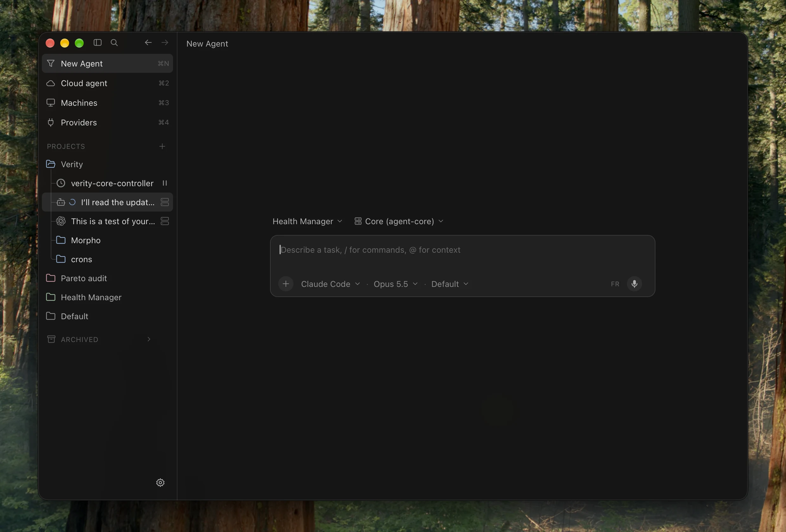
Task: Open the Cloud agent section
Action: point(107,83)
